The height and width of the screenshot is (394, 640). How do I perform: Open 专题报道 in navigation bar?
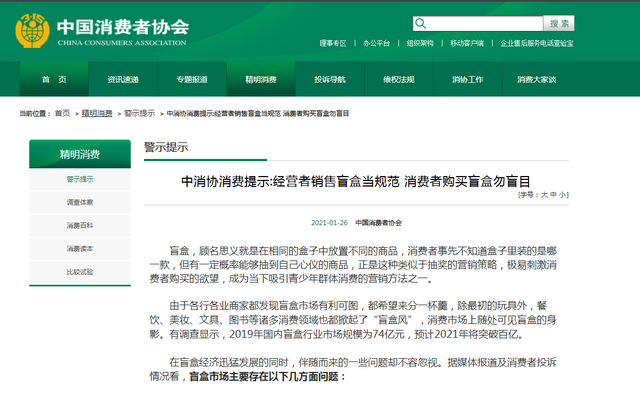point(192,79)
